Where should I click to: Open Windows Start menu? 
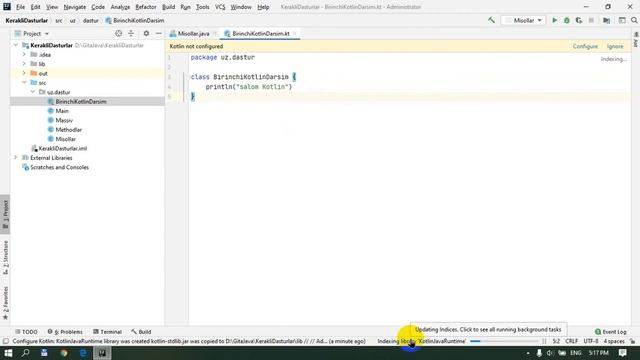(8, 353)
